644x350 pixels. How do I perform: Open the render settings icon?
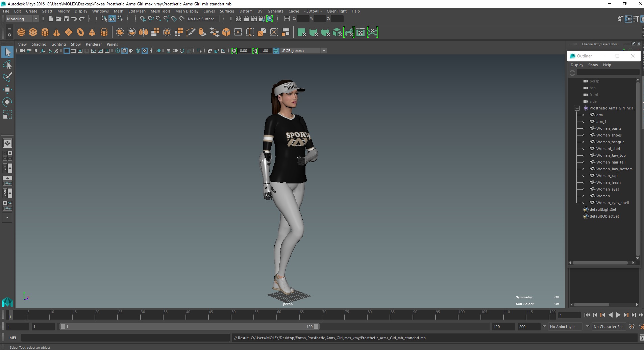[x=262, y=19]
